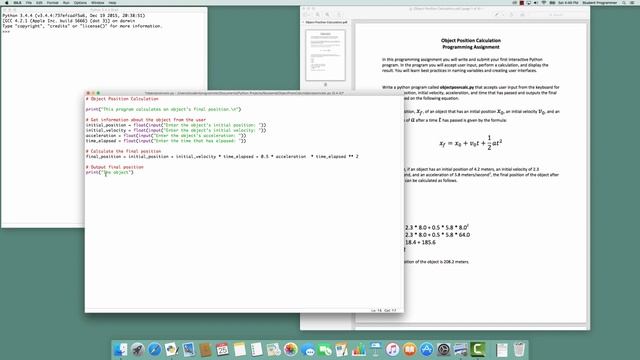This screenshot has width=640, height=360.
Task: Open Finder from the dock
Action: [x=120, y=350]
